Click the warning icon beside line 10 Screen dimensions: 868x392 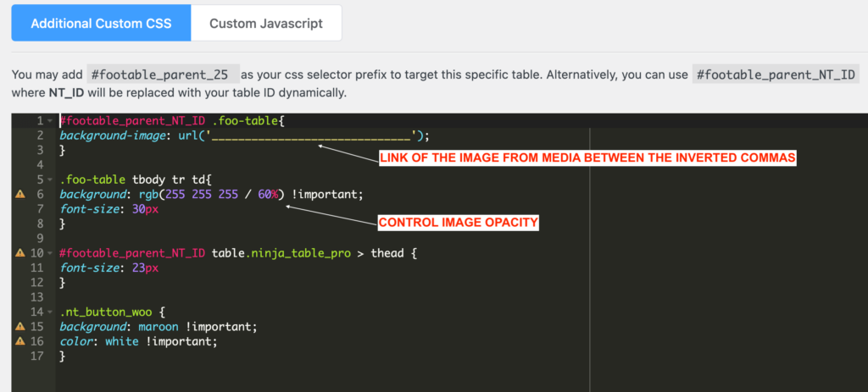click(20, 253)
